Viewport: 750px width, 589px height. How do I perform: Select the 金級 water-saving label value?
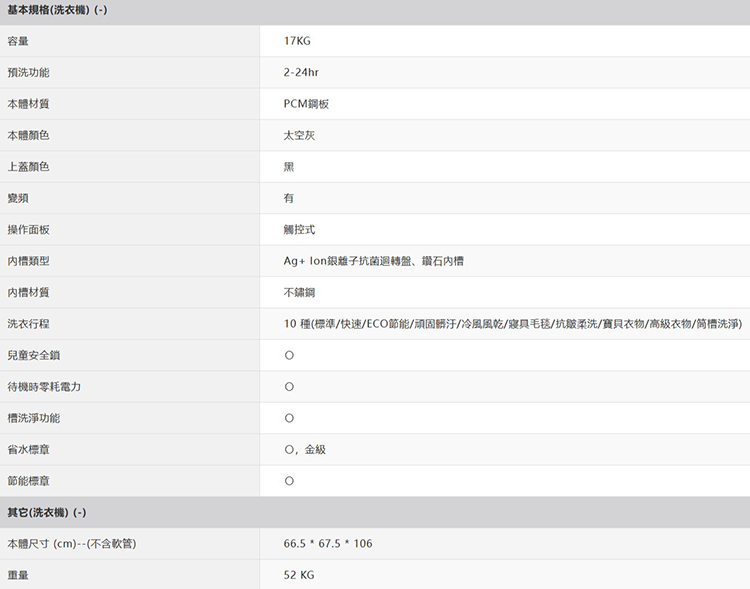(x=315, y=450)
